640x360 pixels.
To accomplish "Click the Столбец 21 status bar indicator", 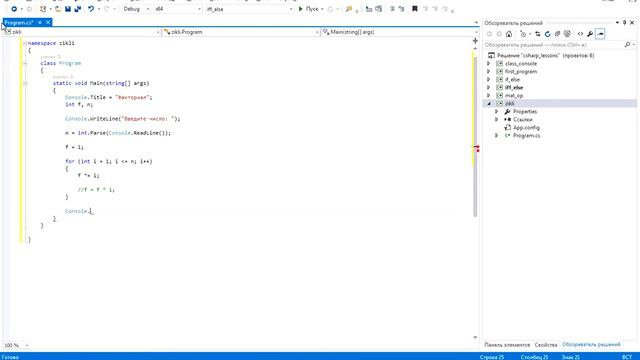I will (534, 357).
